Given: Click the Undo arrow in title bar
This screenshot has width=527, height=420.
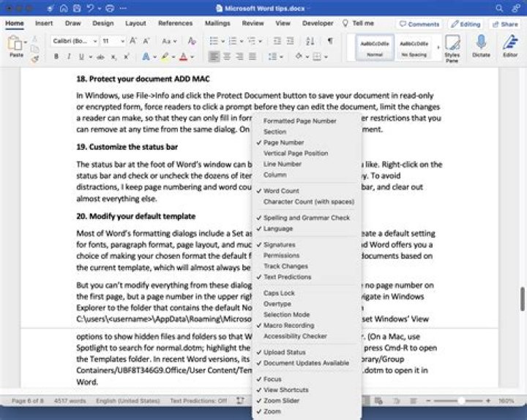Looking at the screenshot, I should click(x=90, y=8).
